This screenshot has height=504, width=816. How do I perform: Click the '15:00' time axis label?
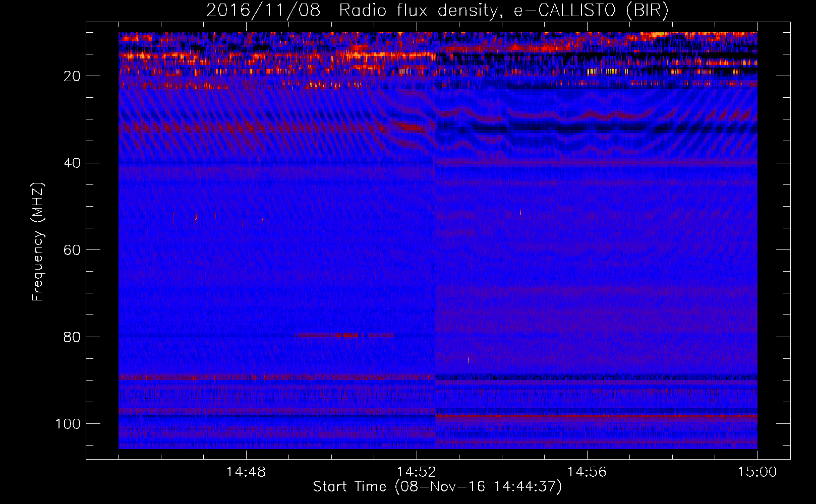[757, 472]
